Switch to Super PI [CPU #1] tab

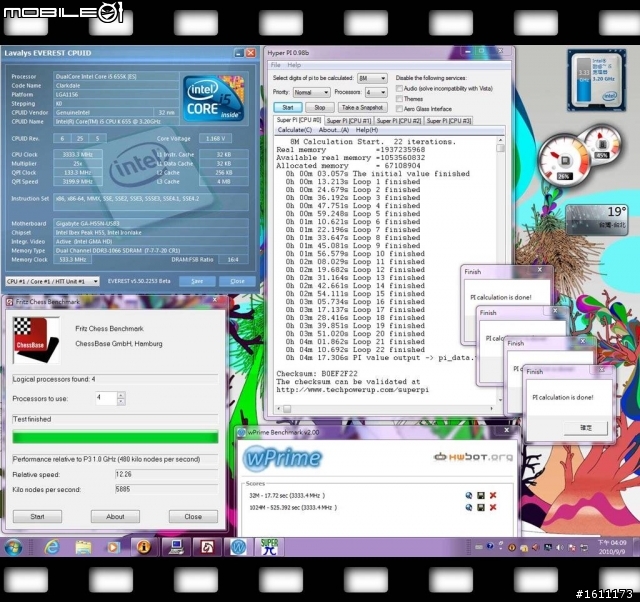point(349,121)
